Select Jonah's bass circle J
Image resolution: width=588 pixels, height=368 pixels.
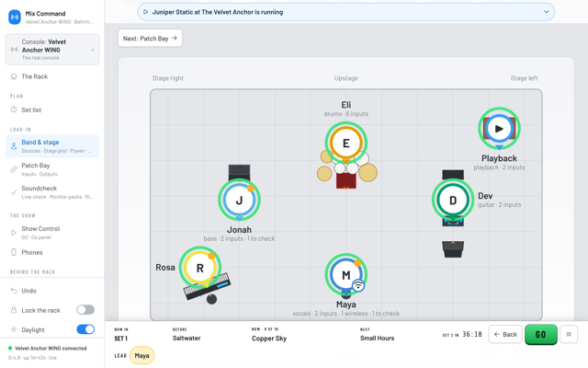pos(239,200)
